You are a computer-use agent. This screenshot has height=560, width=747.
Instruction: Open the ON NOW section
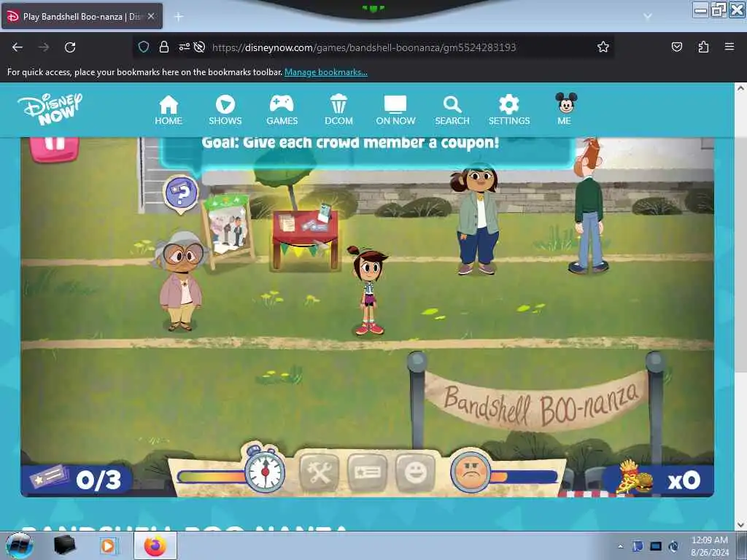click(x=395, y=110)
